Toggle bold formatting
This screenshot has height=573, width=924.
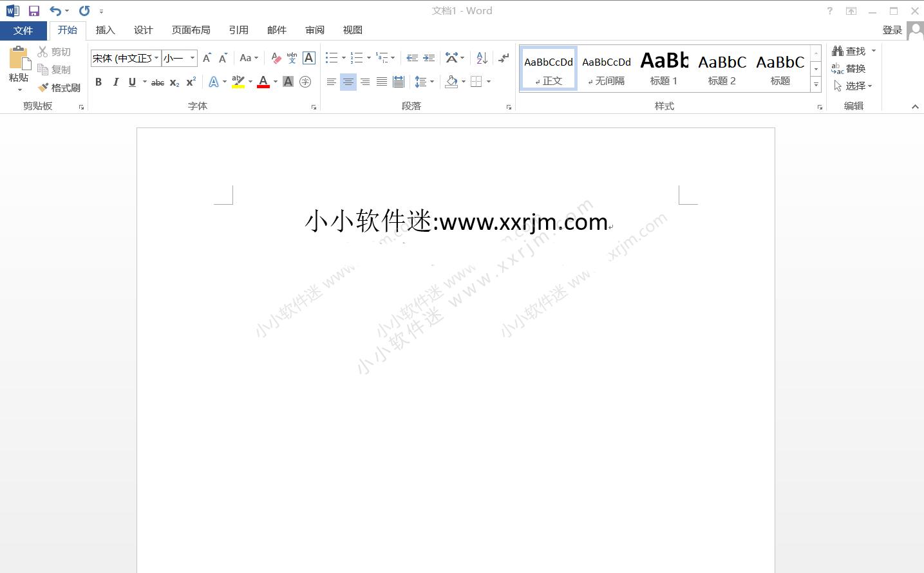[99, 82]
